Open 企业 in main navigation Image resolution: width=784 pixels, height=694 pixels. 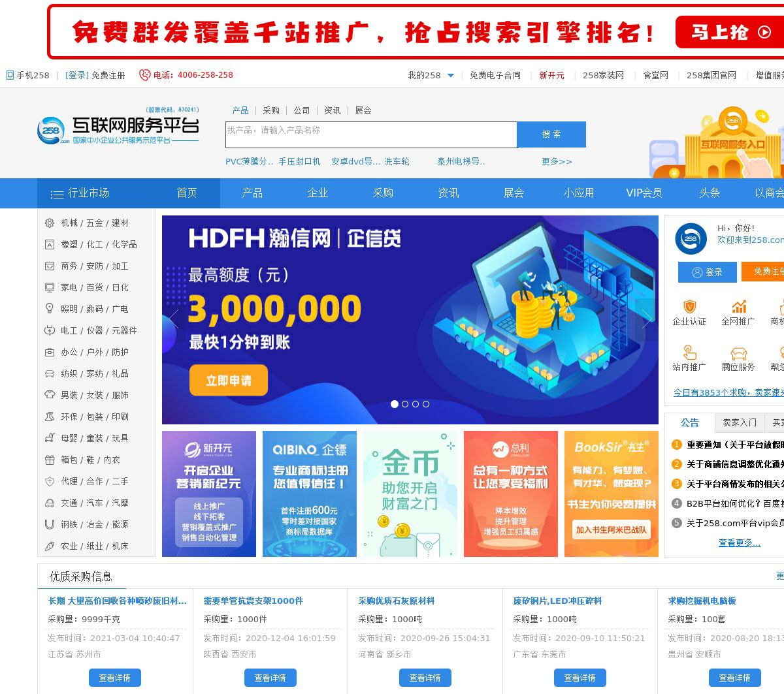point(318,193)
